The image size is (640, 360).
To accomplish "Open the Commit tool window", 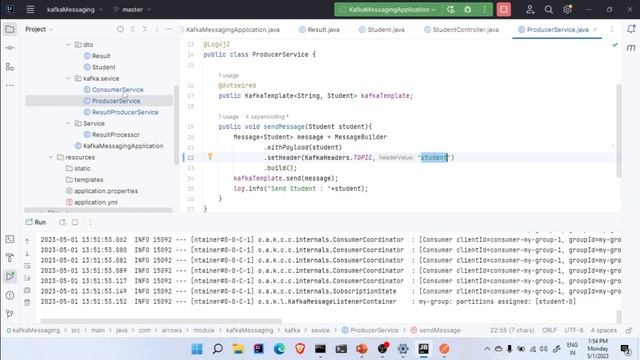I will (10, 48).
